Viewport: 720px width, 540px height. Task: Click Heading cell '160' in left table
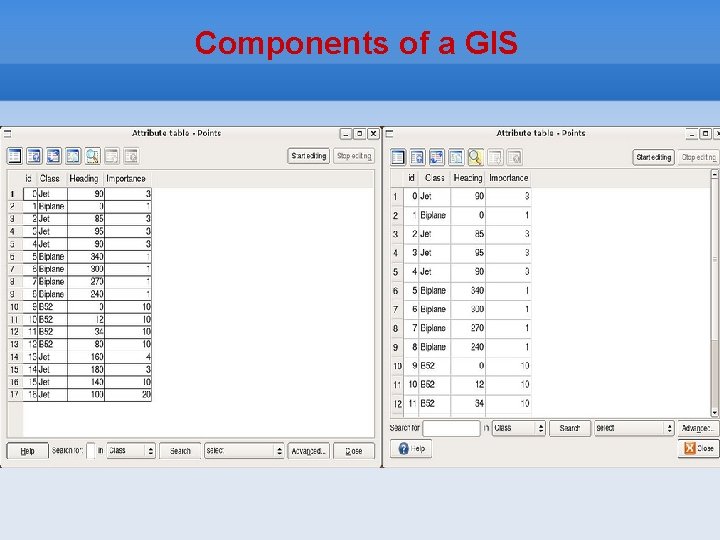[x=86, y=357]
